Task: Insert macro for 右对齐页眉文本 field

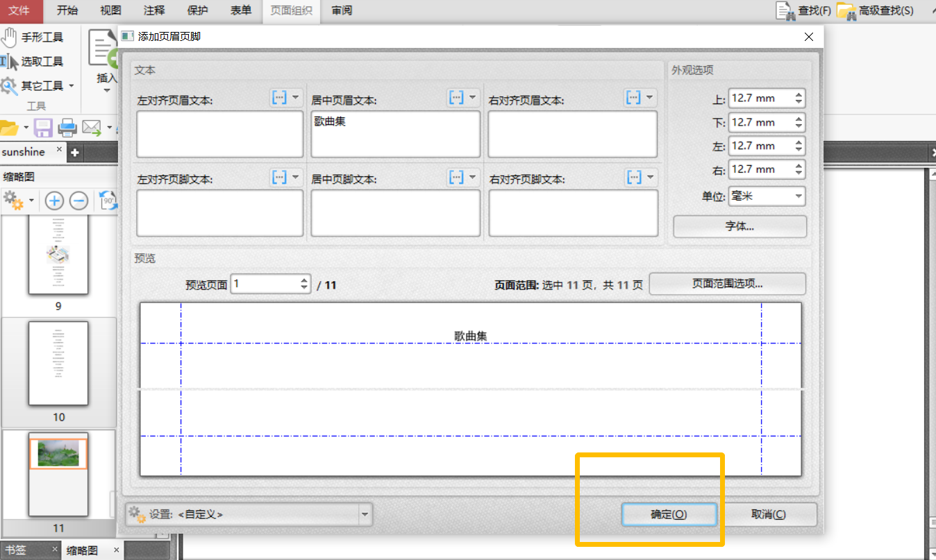Action: click(x=633, y=98)
